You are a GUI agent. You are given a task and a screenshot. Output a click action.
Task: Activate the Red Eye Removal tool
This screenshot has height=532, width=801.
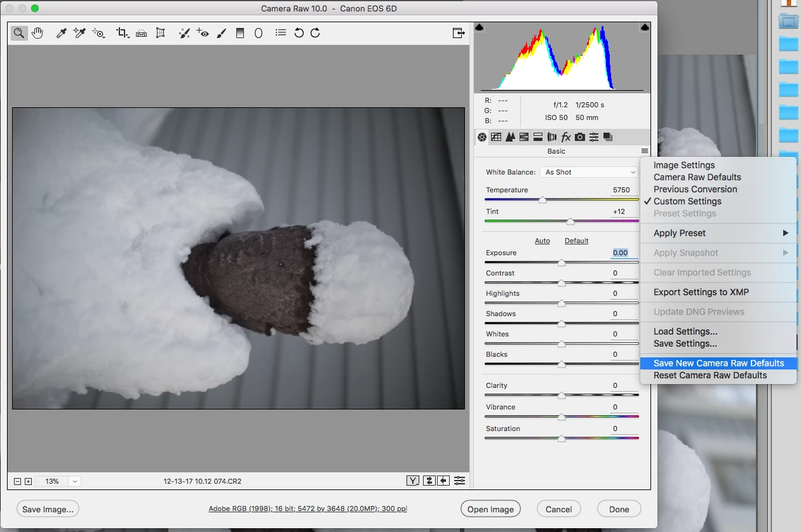click(203, 33)
